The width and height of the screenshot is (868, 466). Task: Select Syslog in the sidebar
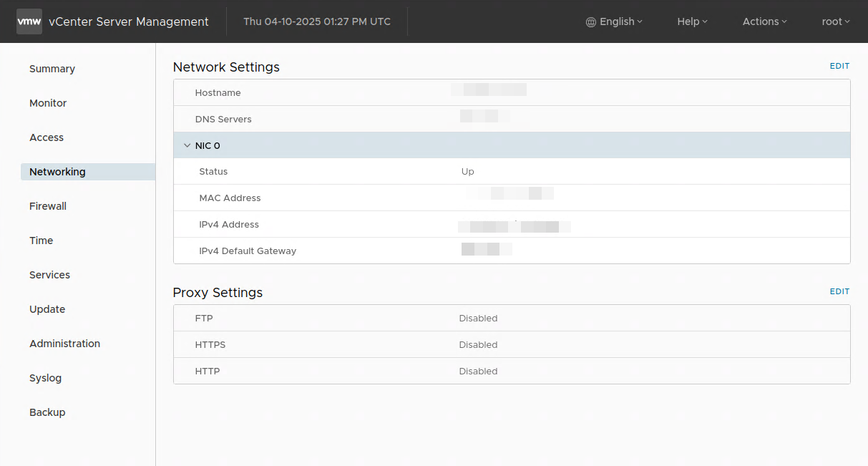click(46, 378)
